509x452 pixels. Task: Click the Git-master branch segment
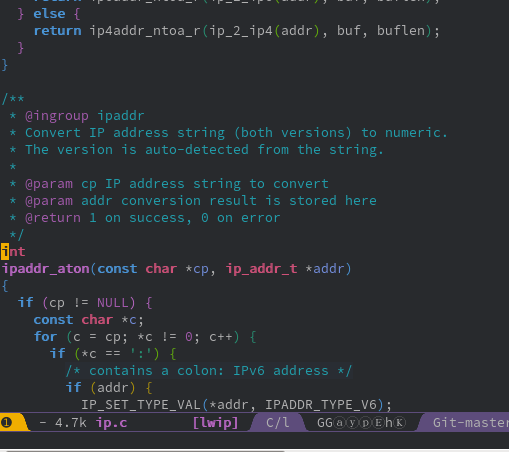(470, 423)
